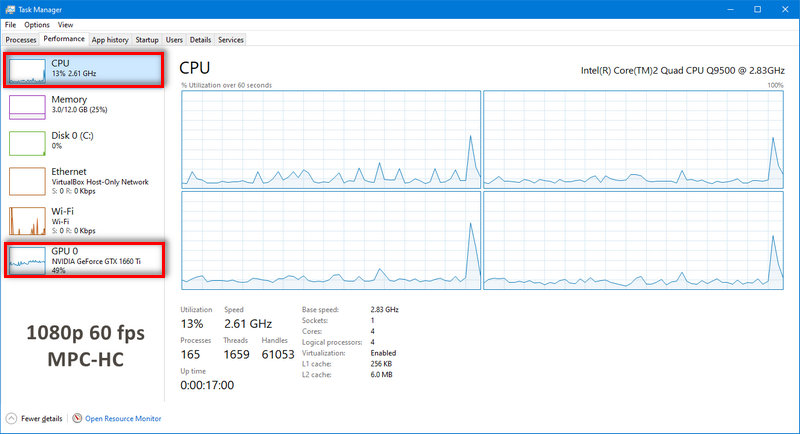
Task: Collapse view with Fewer details arrow
Action: 11,418
